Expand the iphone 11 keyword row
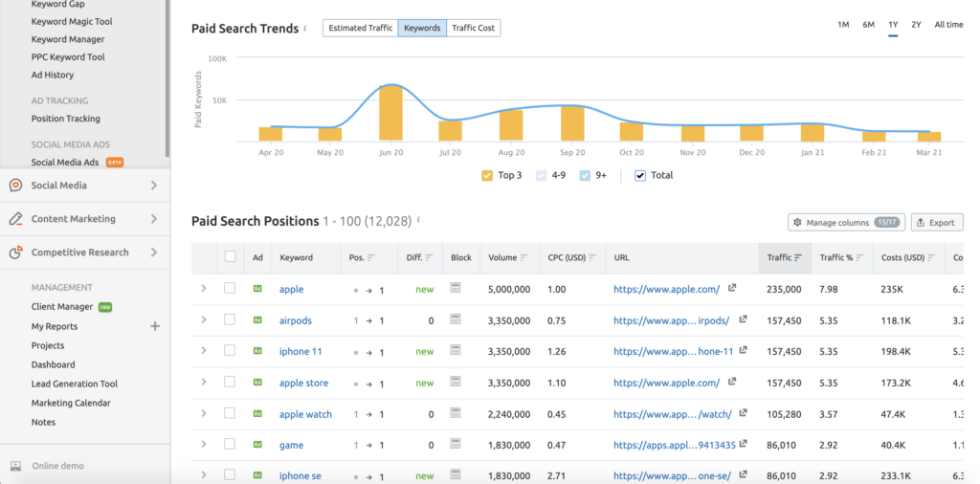The image size is (980, 484). pos(204,350)
